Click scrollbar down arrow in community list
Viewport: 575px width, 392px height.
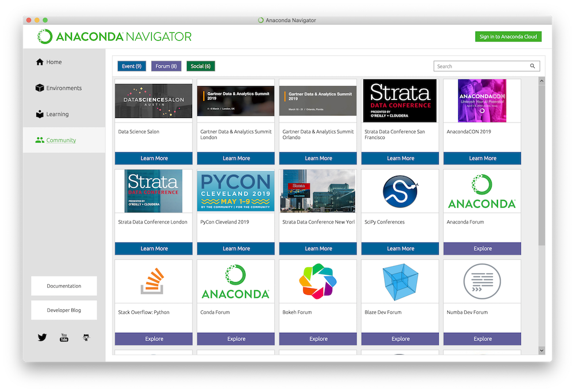pyautogui.click(x=541, y=350)
